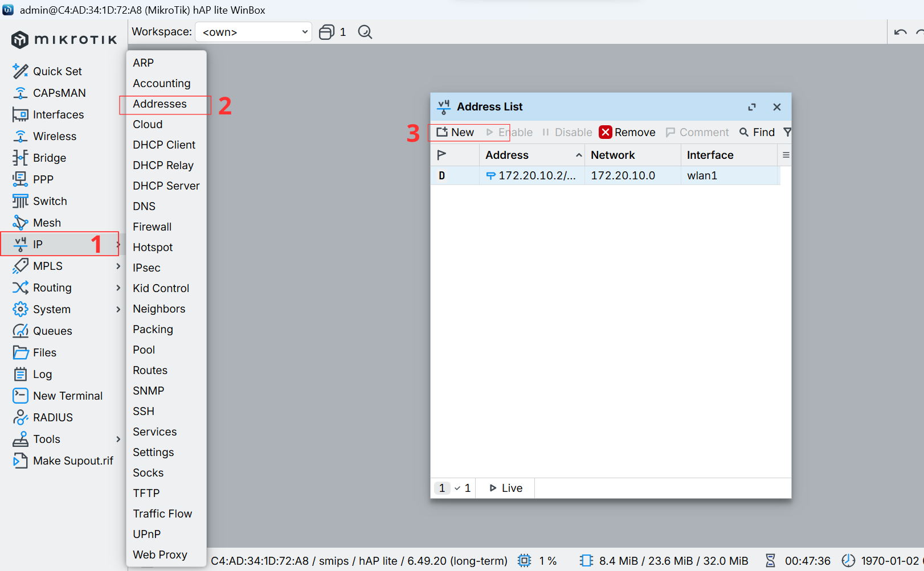This screenshot has width=924, height=571.
Task: Open the Switch menu
Action: pos(39,201)
